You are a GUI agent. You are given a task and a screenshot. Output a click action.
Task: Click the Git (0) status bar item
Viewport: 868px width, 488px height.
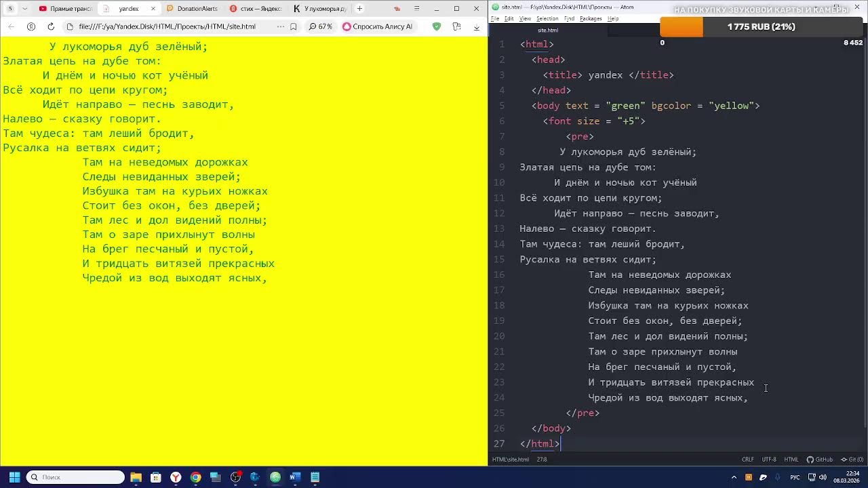coord(852,460)
